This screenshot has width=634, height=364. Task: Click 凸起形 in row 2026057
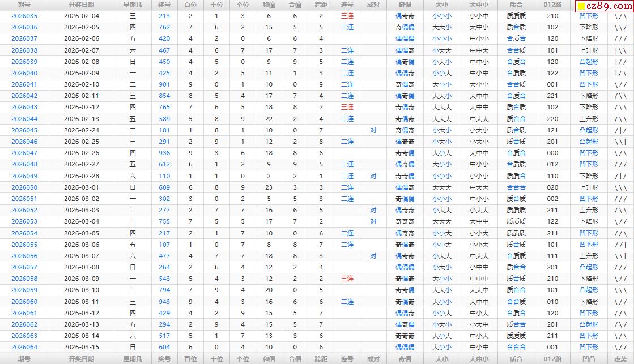pos(589,267)
